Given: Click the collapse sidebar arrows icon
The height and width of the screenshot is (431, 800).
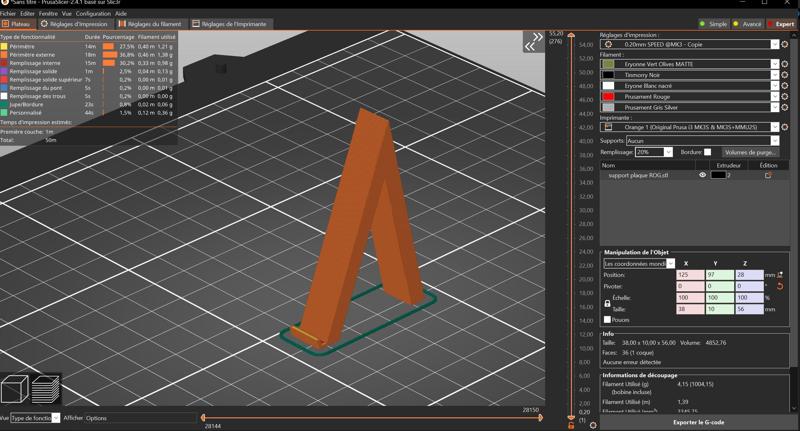Looking at the screenshot, I should pyautogui.click(x=533, y=42).
